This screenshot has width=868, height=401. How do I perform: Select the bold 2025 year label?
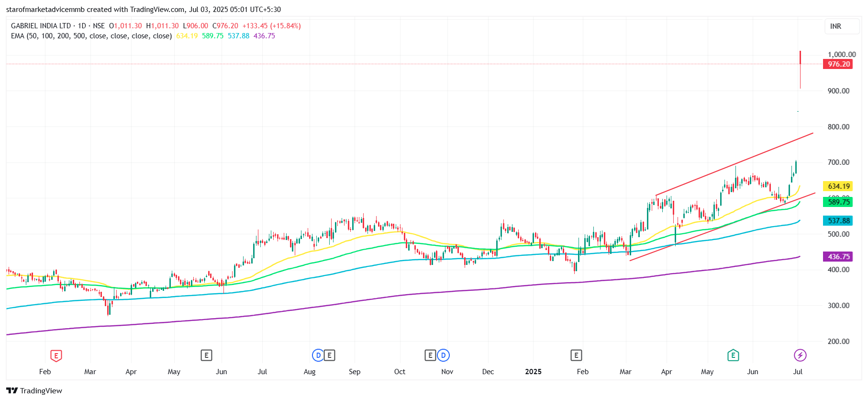point(533,372)
